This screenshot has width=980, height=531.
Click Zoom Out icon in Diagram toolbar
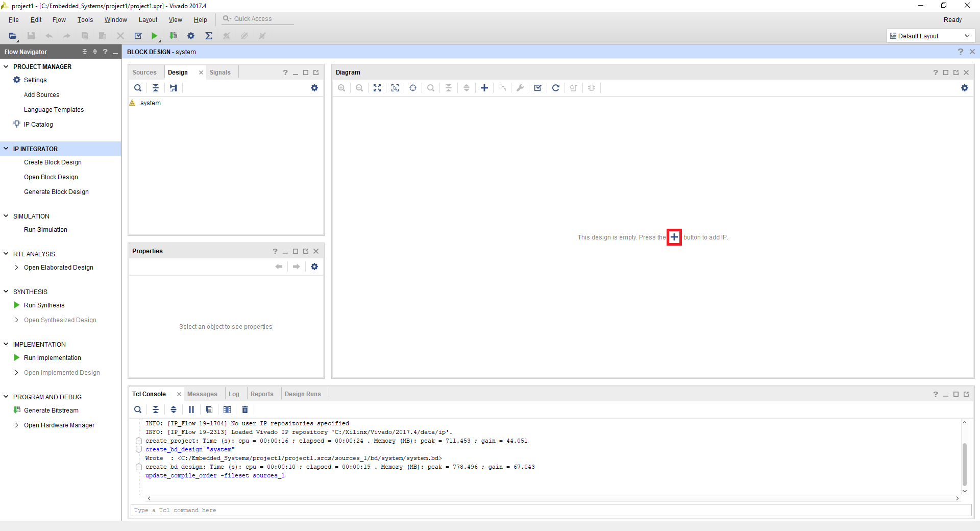(x=359, y=88)
